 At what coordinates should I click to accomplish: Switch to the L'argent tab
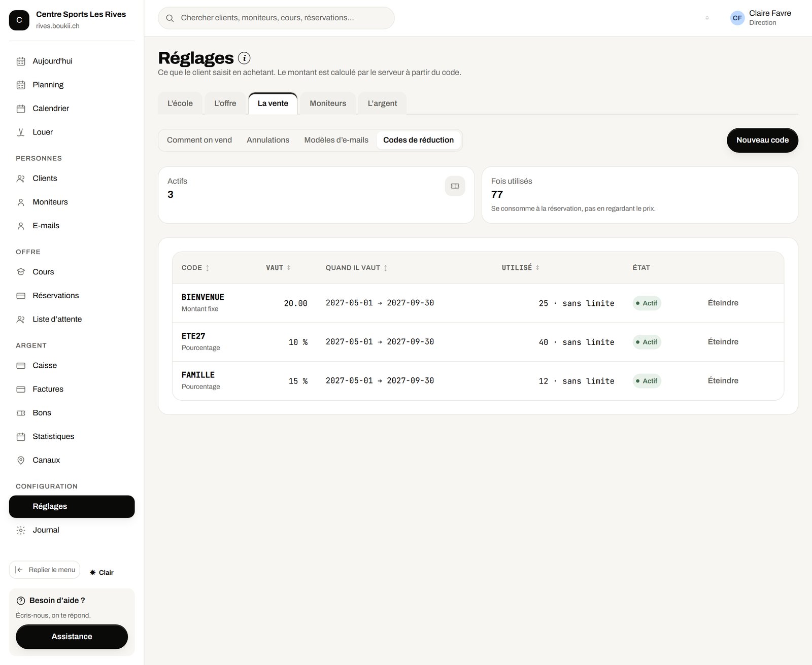pyautogui.click(x=382, y=103)
